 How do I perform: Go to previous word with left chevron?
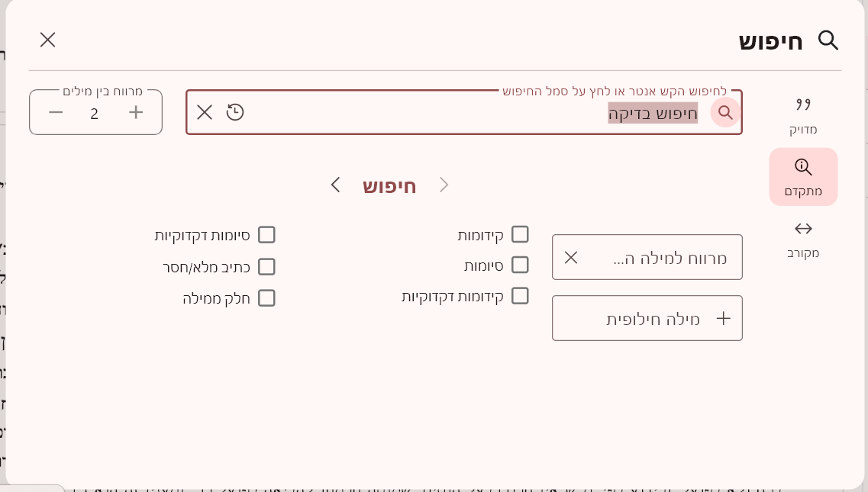pyautogui.click(x=335, y=185)
